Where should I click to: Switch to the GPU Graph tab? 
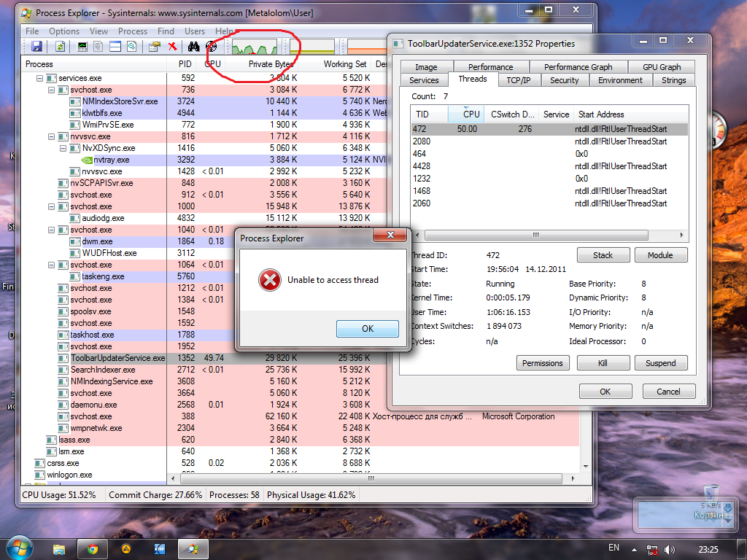[x=662, y=66]
